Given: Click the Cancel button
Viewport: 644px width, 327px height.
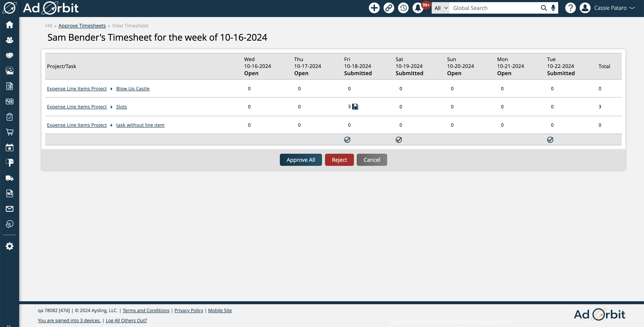Looking at the screenshot, I should (x=371, y=160).
